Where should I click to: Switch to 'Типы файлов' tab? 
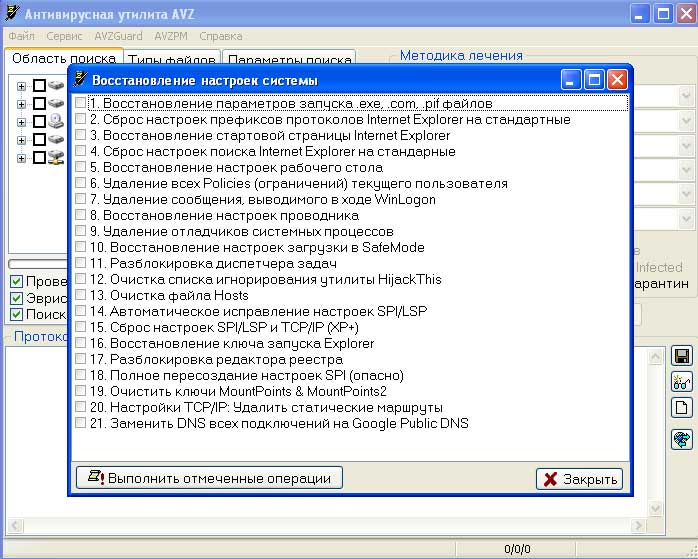pos(172,59)
